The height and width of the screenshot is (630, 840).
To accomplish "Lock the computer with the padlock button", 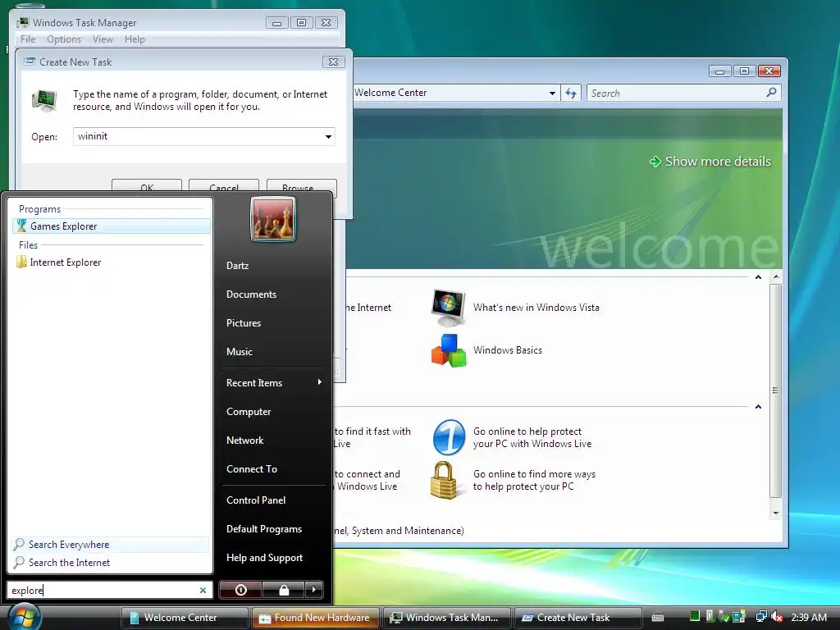I will point(283,590).
